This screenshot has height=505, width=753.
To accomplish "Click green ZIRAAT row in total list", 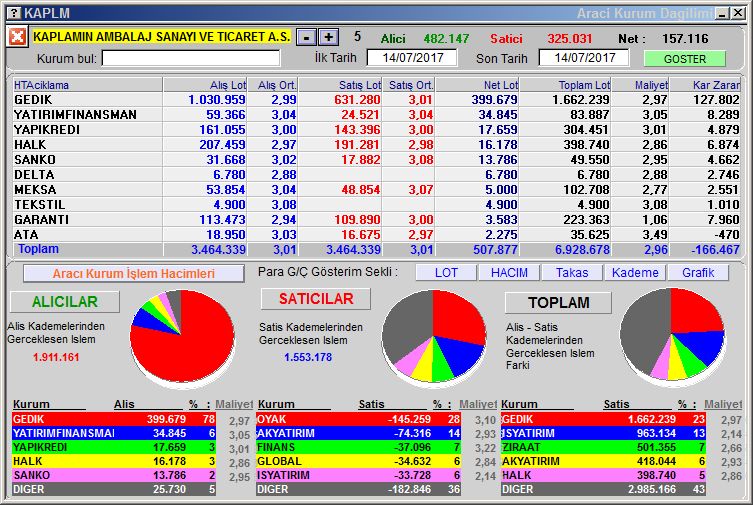I will [603, 447].
